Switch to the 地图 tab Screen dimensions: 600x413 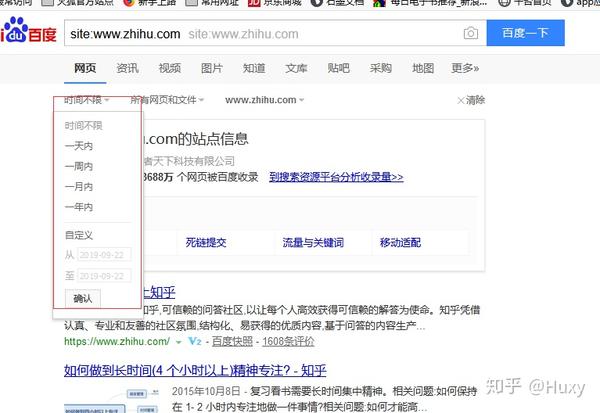pos(423,68)
